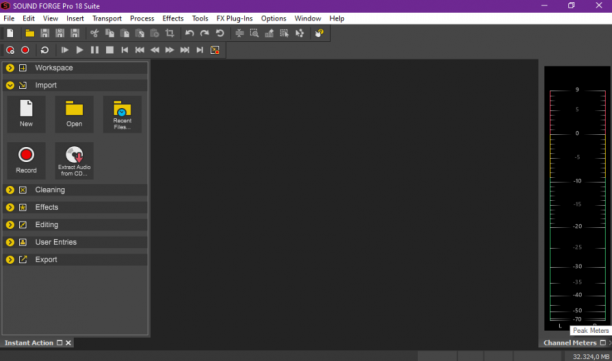
Task: Copy selection using the Copy toolbar icon
Action: coord(110,33)
